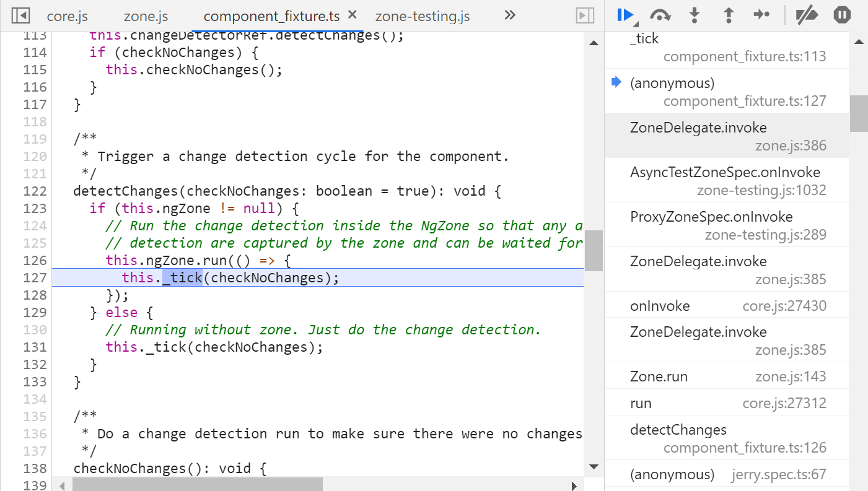Set breakpoint on line 115 gutter
Image resolution: width=868 pixels, height=491 pixels.
tap(35, 69)
